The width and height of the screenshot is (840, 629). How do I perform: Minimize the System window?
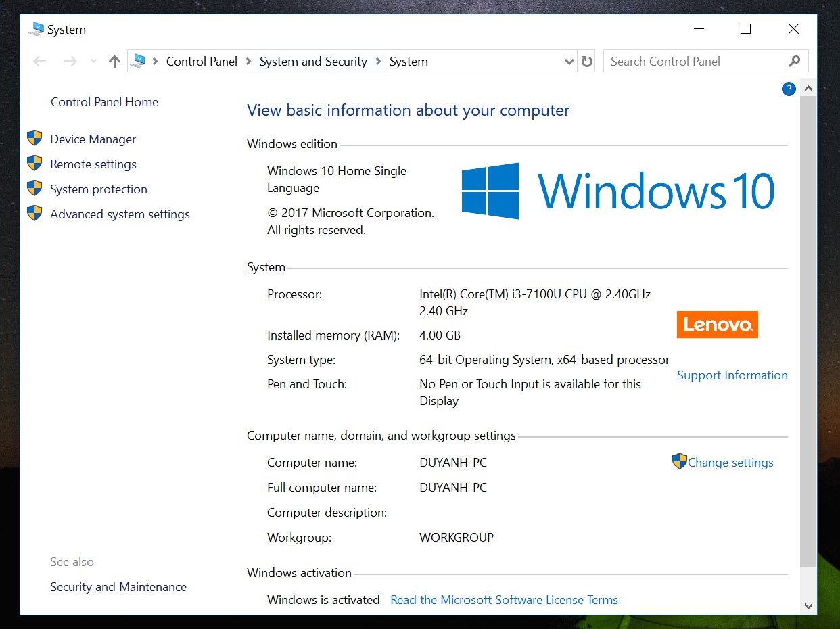tap(699, 29)
